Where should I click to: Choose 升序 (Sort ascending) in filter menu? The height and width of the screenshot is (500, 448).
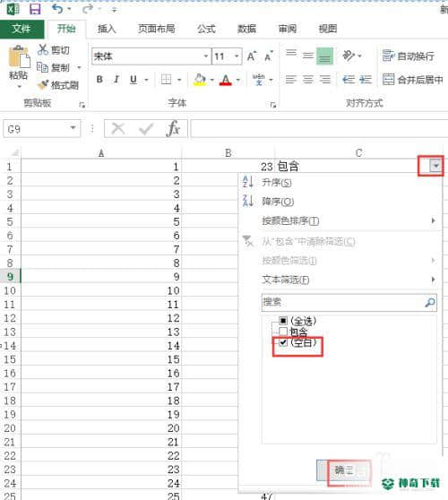click(277, 183)
